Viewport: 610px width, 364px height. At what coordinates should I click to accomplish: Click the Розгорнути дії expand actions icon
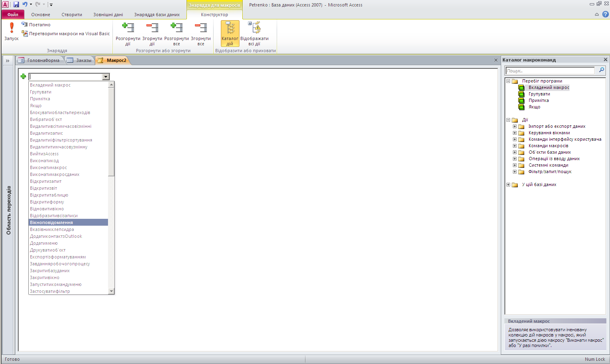click(128, 28)
